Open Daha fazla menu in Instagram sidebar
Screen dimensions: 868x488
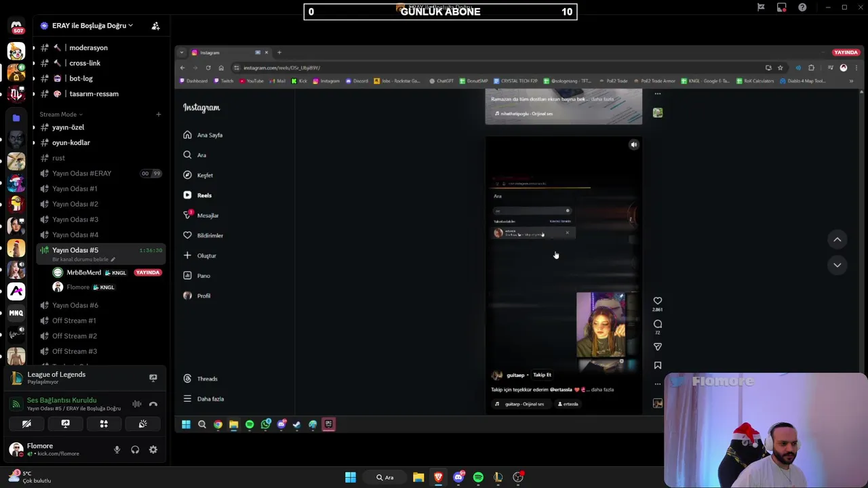coord(203,399)
